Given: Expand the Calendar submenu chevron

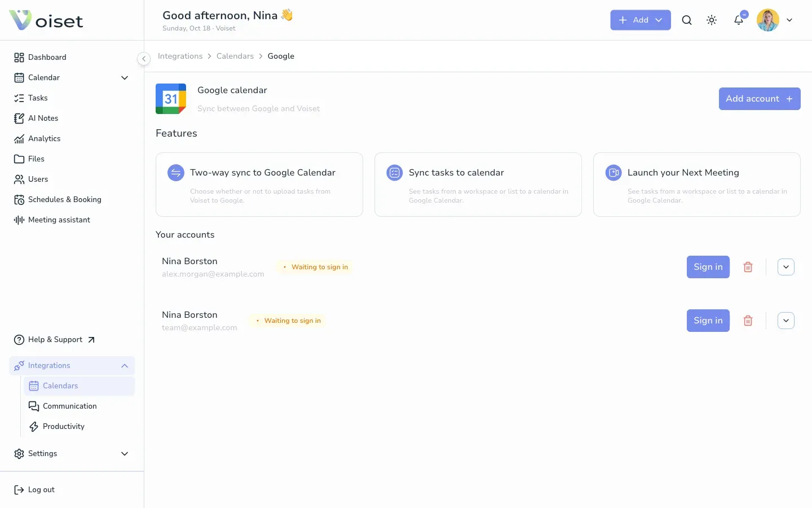Looking at the screenshot, I should pos(125,77).
